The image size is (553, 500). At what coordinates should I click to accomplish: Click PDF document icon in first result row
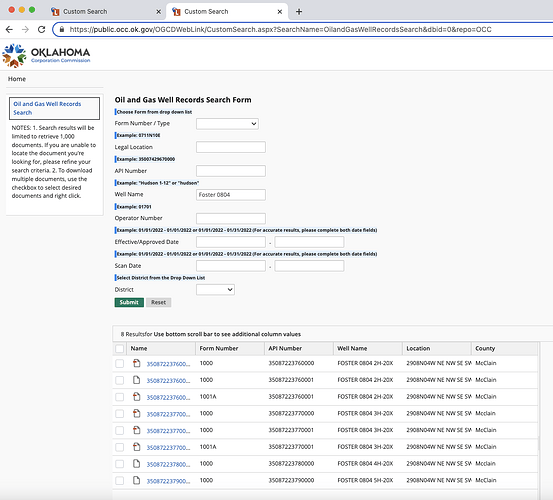click(136, 363)
